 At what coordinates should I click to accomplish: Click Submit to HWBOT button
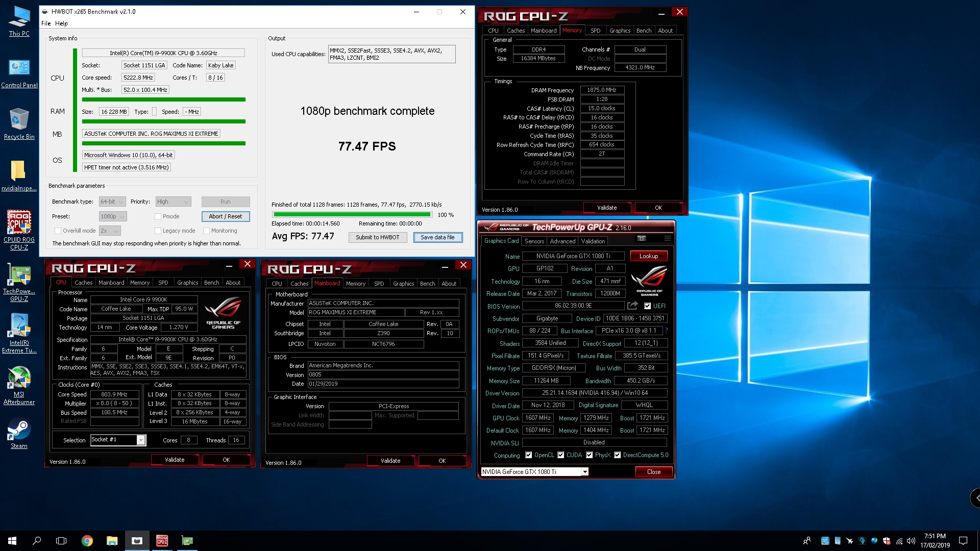coord(378,237)
